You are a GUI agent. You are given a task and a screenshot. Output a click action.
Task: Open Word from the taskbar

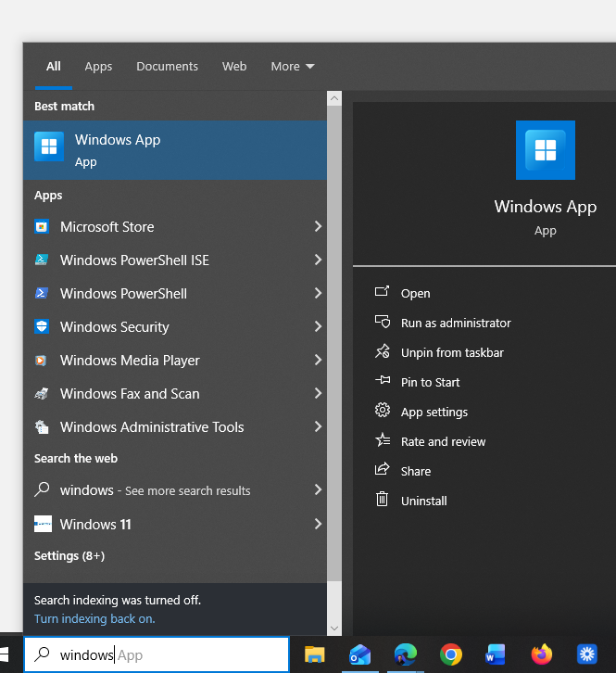(x=496, y=654)
